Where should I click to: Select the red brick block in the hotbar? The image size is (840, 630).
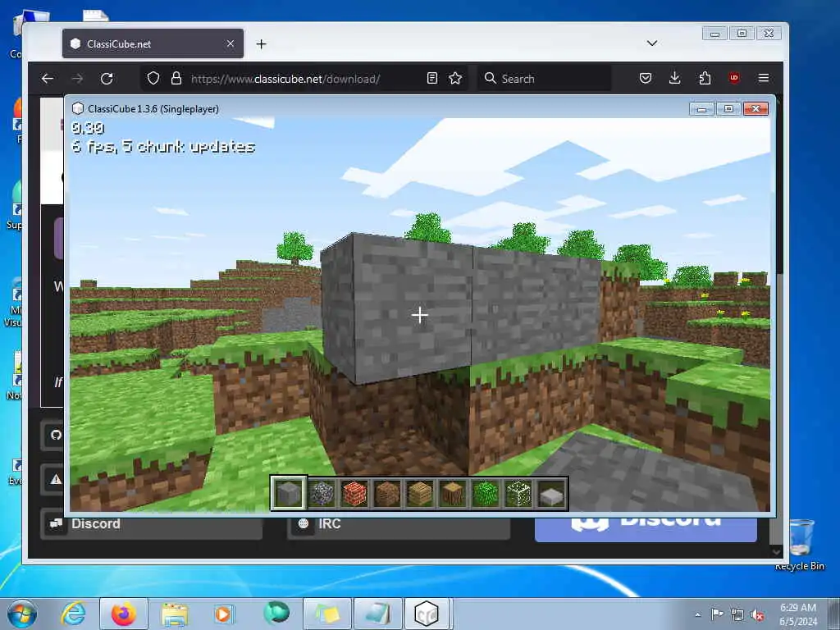click(x=354, y=493)
